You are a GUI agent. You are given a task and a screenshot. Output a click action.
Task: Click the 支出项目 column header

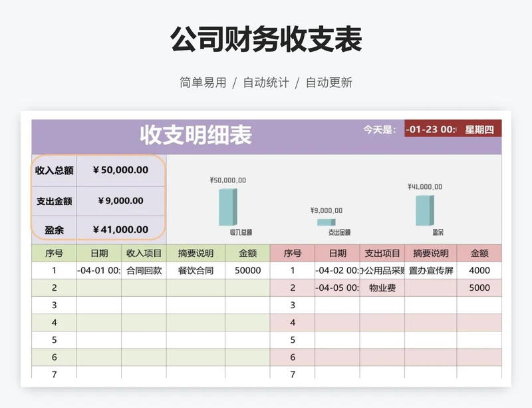(x=382, y=253)
